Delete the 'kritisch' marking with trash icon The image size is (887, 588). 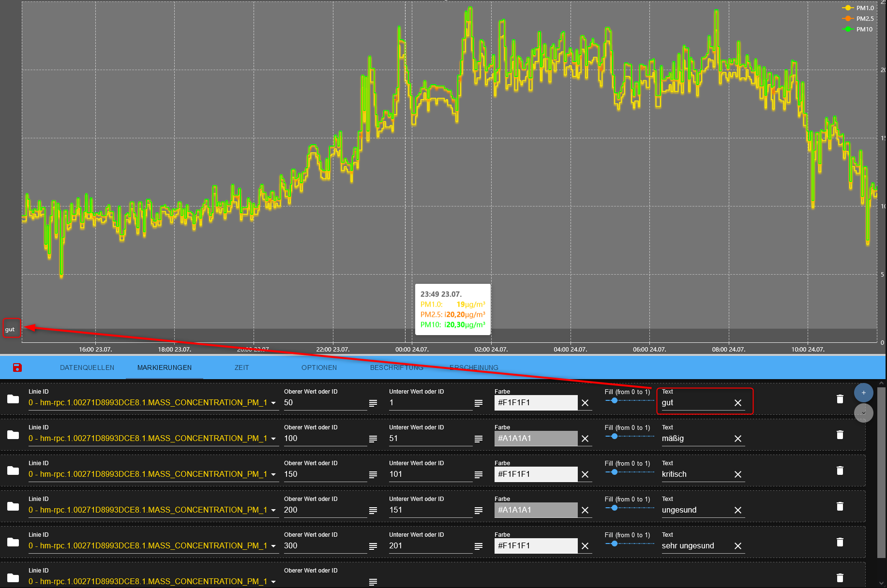pos(840,470)
